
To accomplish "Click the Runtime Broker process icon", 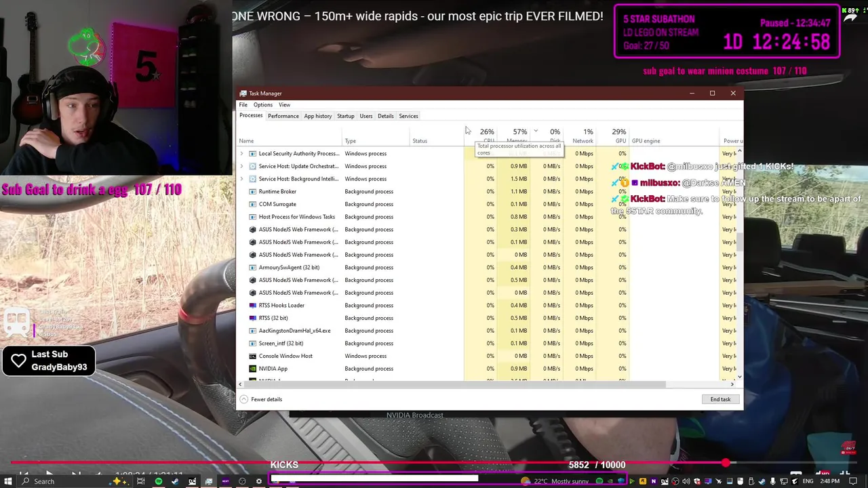I will click(252, 191).
